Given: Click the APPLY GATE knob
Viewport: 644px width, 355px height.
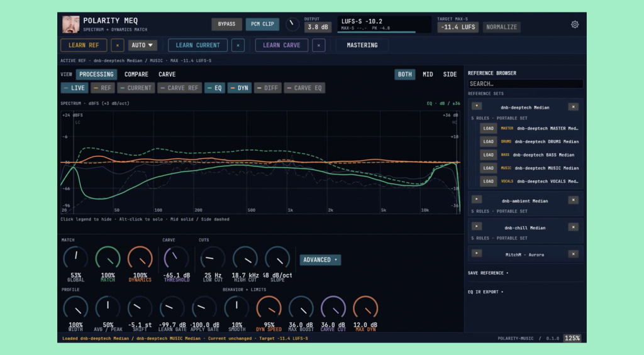Looking at the screenshot, I should [x=204, y=309].
